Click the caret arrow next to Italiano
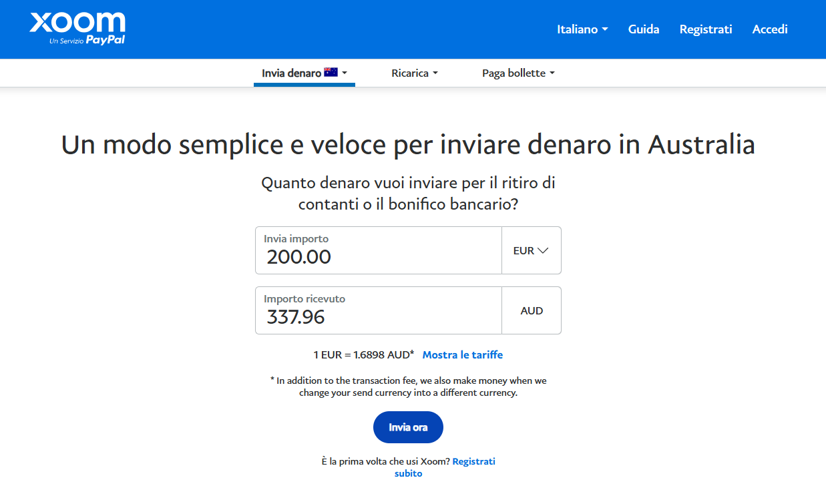Image resolution: width=826 pixels, height=504 pixels. [605, 29]
